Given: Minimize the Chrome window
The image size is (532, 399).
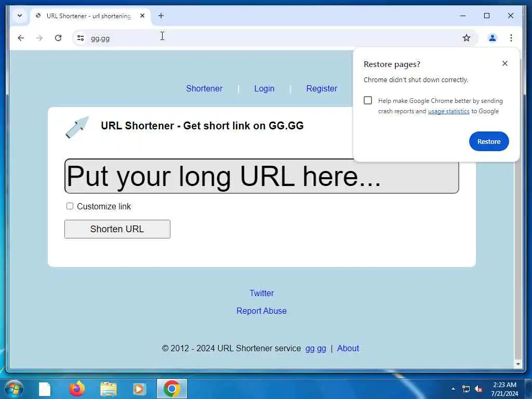Looking at the screenshot, I should 463,16.
